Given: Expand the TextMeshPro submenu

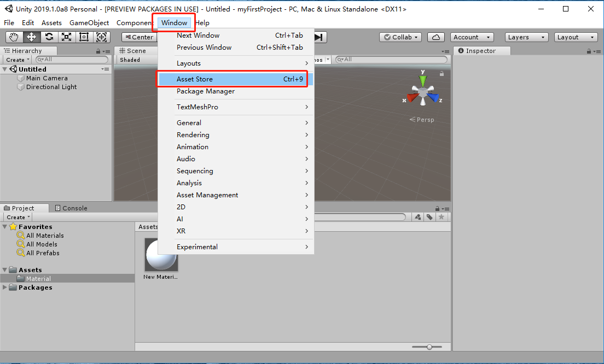Looking at the screenshot, I should click(236, 107).
